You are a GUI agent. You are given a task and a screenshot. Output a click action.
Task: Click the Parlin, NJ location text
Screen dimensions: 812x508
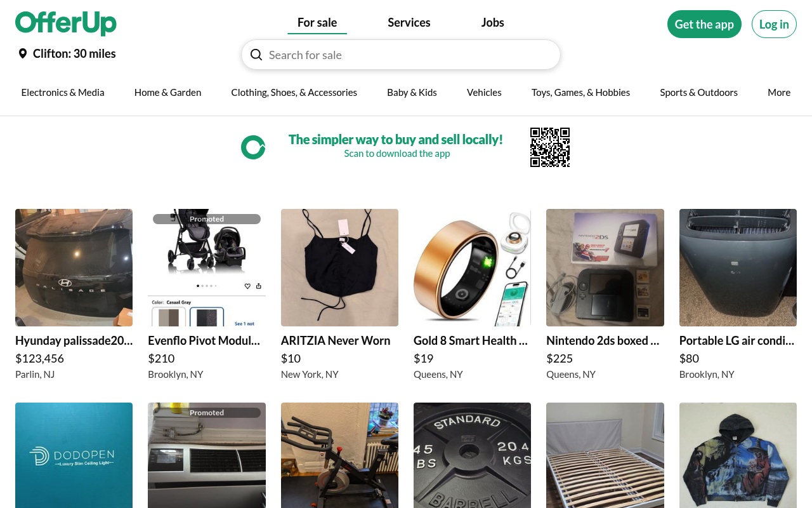tap(35, 375)
